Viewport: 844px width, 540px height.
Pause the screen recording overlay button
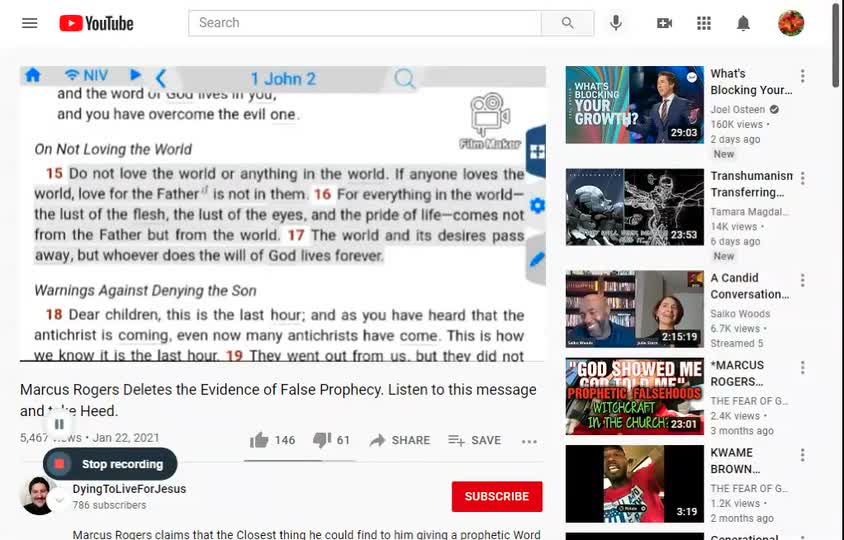(x=59, y=424)
